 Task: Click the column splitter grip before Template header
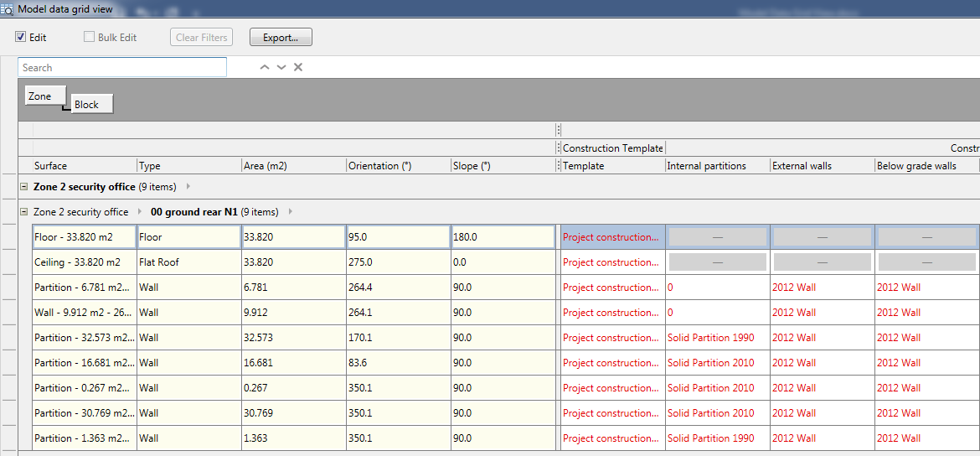pos(559,166)
